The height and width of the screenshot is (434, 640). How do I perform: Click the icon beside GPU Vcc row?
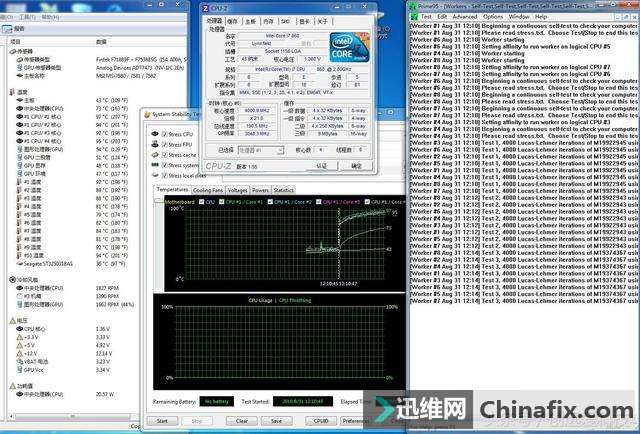(20, 370)
